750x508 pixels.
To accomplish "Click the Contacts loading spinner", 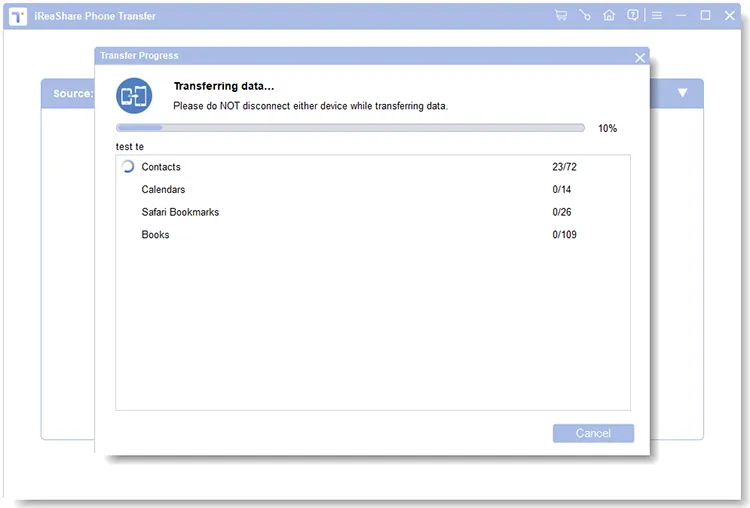I will coord(128,166).
